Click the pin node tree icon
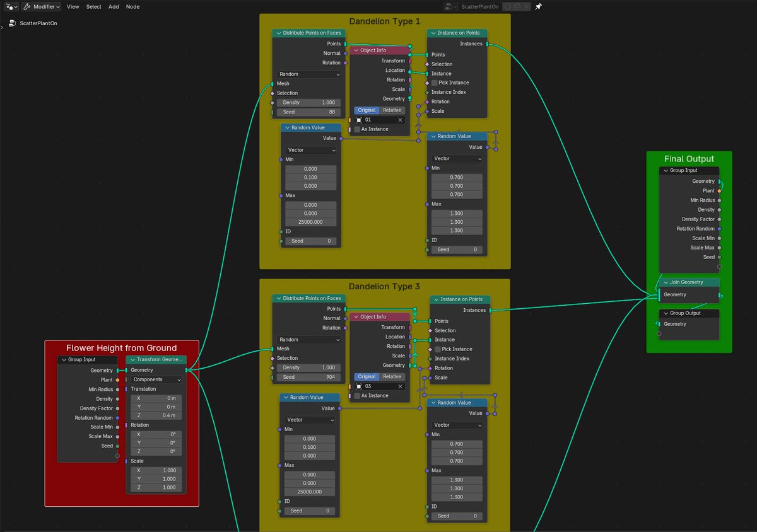757x532 pixels. (x=538, y=6)
